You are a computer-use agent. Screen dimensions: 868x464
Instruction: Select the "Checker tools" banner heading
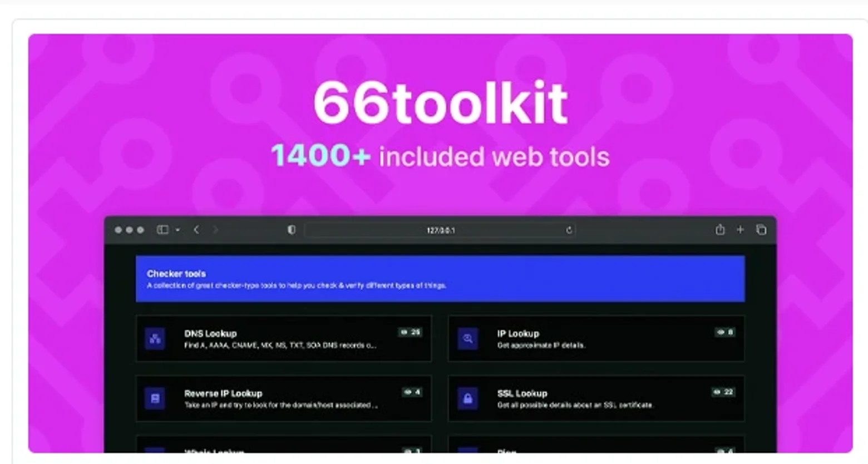click(x=176, y=274)
